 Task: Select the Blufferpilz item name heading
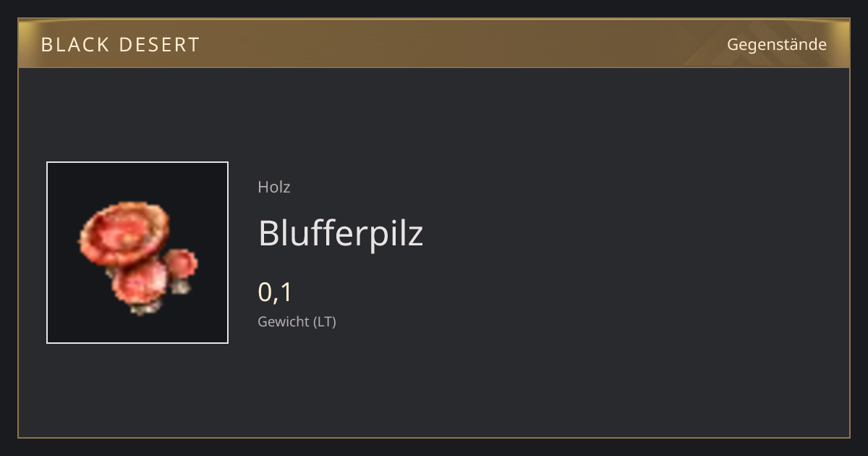click(x=341, y=233)
